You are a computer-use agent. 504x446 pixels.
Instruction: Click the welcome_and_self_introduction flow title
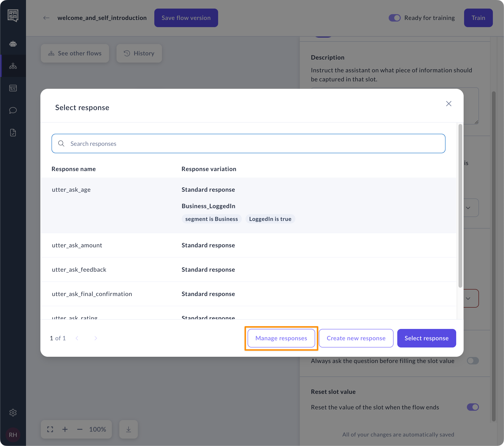pyautogui.click(x=102, y=18)
